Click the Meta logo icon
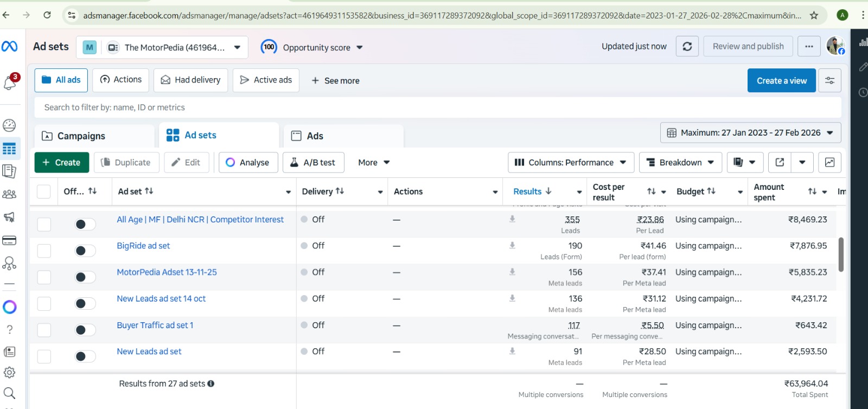The height and width of the screenshot is (409, 868). [10, 47]
